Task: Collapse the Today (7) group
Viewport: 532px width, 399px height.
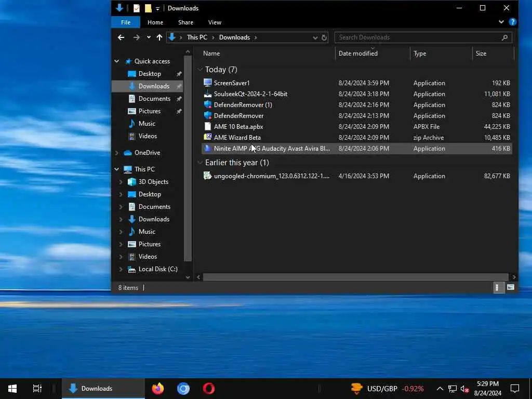Action: 199,70
